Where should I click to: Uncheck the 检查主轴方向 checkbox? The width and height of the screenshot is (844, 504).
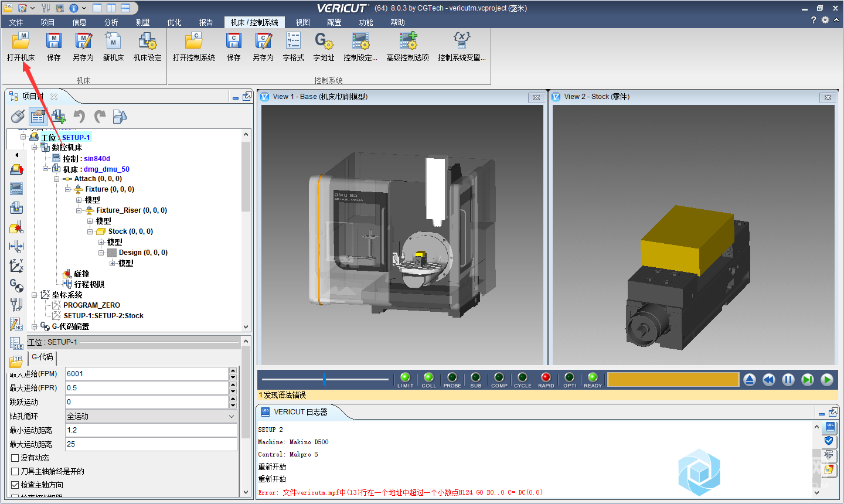click(15, 485)
